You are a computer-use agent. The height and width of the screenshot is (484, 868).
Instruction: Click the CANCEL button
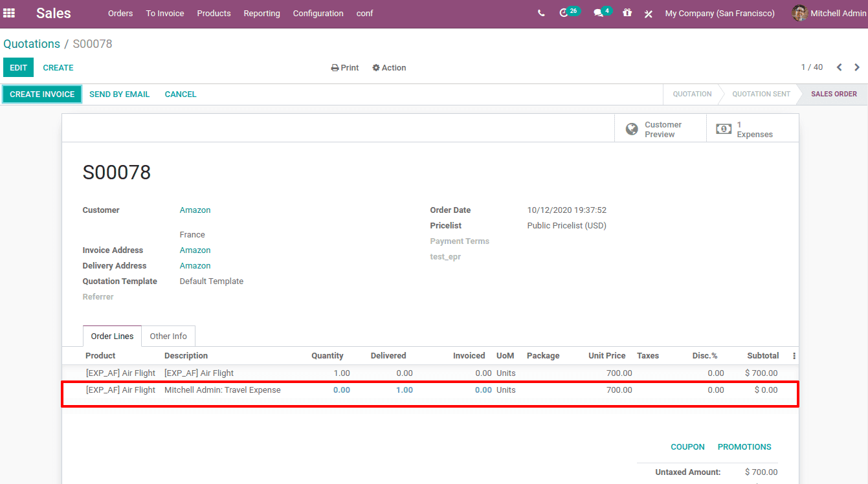coord(181,94)
